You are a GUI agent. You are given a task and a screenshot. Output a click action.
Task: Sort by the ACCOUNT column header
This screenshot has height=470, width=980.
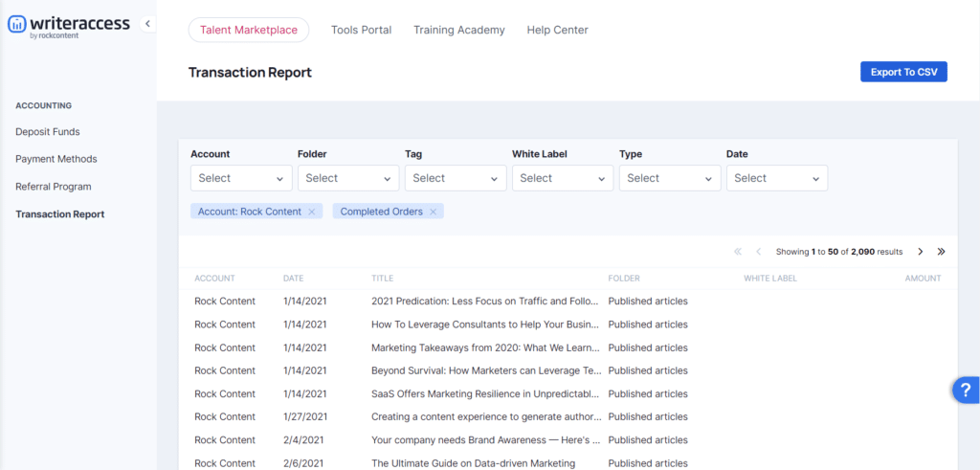[214, 279]
